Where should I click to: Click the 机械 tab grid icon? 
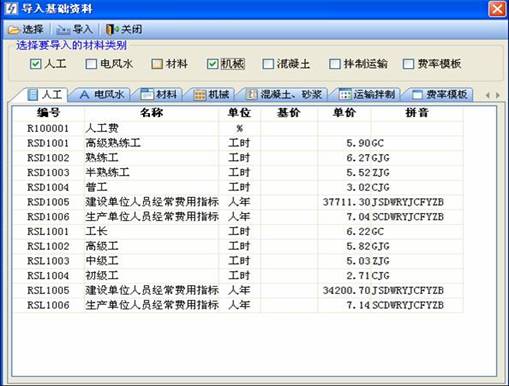[x=200, y=95]
